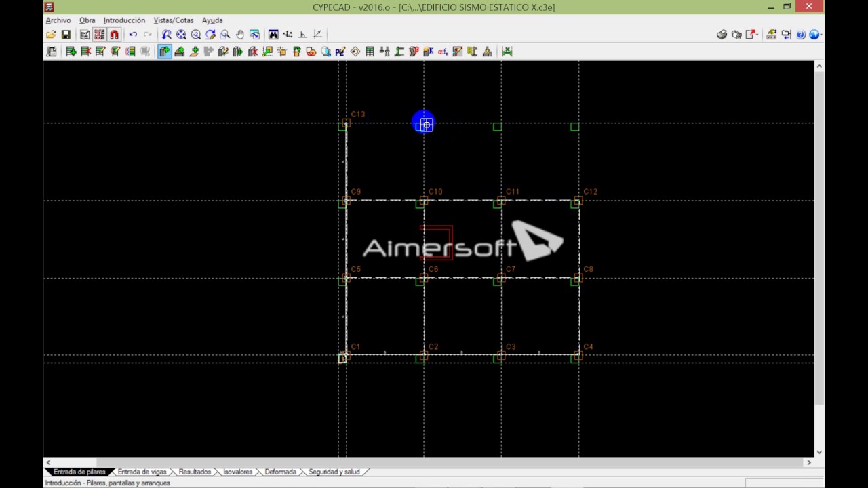Click the highlighted blue floors tool icon
The image size is (868, 488).
pyautogui.click(x=165, y=52)
